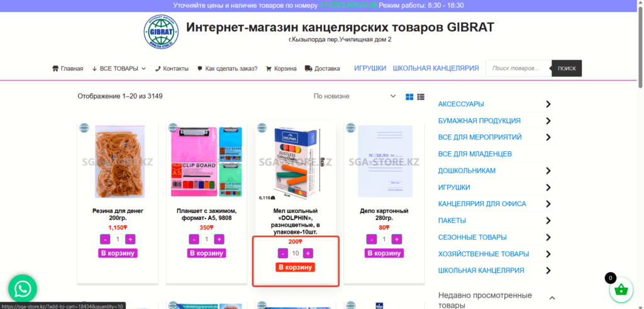Expand ХОЗЯЙСТВЕННЫЕ ТОВАРЫ category arrow
Viewport: 644px width, 309px height.
[x=548, y=254]
